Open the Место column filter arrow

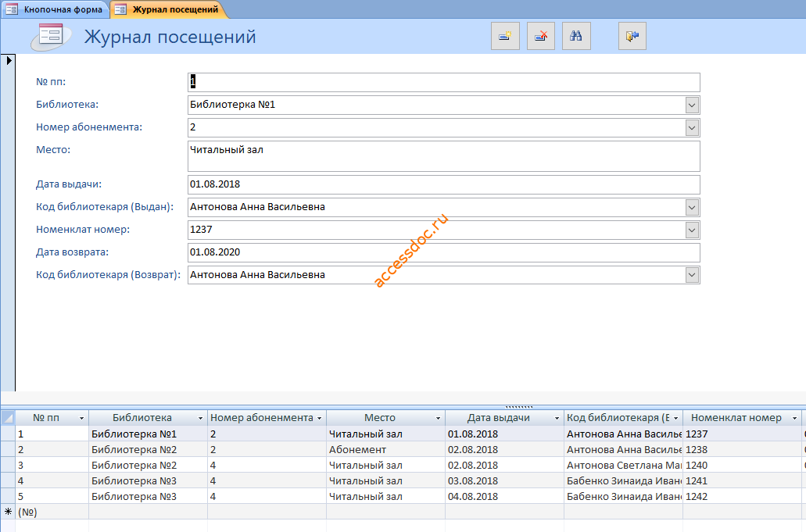click(x=438, y=419)
